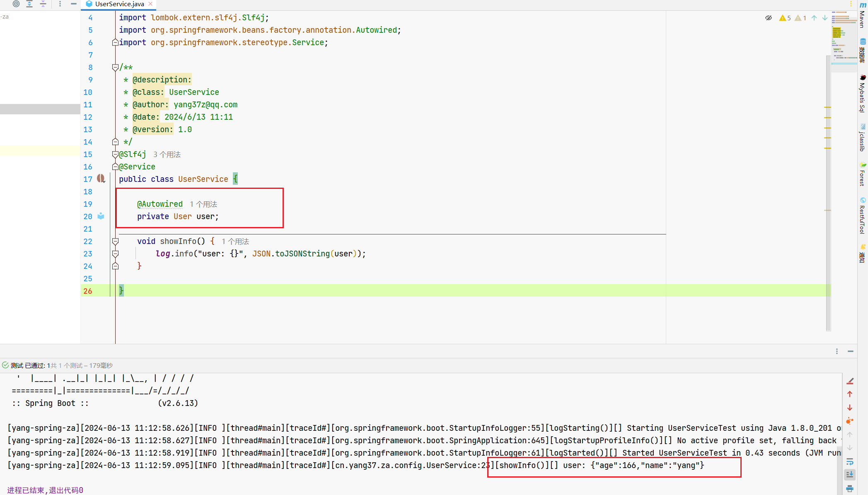Image resolution: width=868 pixels, height=495 pixels.
Task: Select the UserService.java editor tab
Action: (119, 4)
